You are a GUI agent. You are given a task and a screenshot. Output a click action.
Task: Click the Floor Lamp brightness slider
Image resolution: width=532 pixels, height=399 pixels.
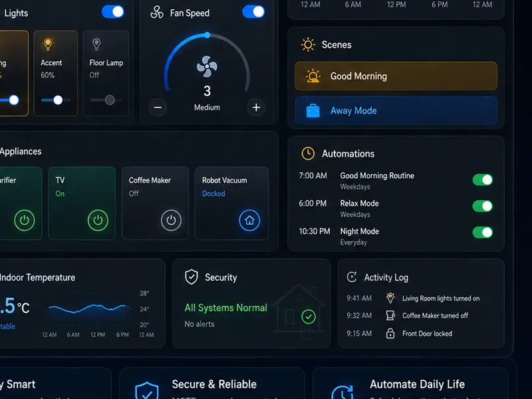[106, 100]
